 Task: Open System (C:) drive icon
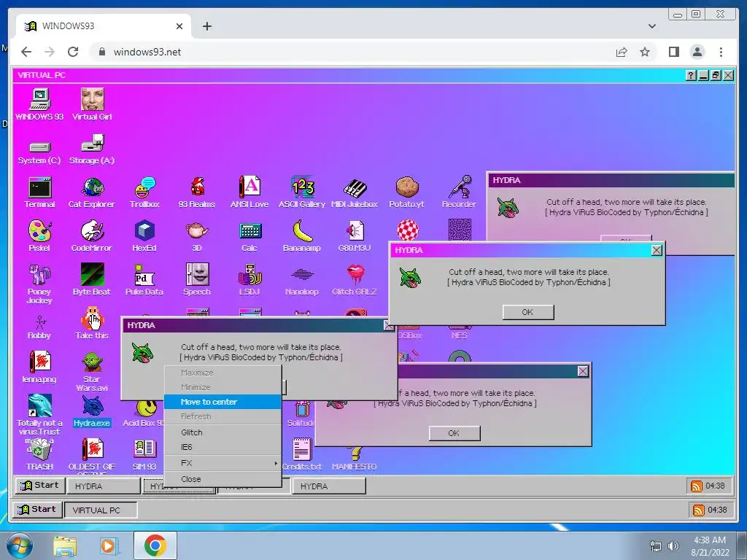(x=39, y=152)
